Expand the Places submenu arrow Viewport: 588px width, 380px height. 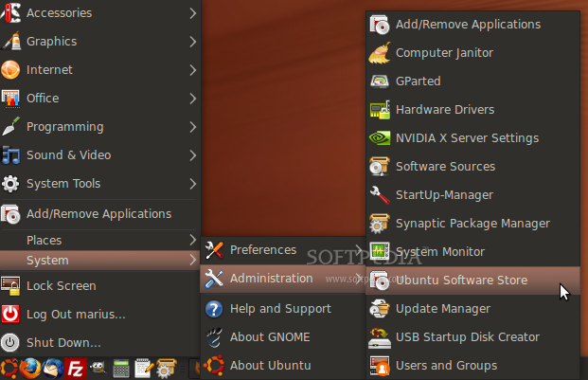(192, 240)
